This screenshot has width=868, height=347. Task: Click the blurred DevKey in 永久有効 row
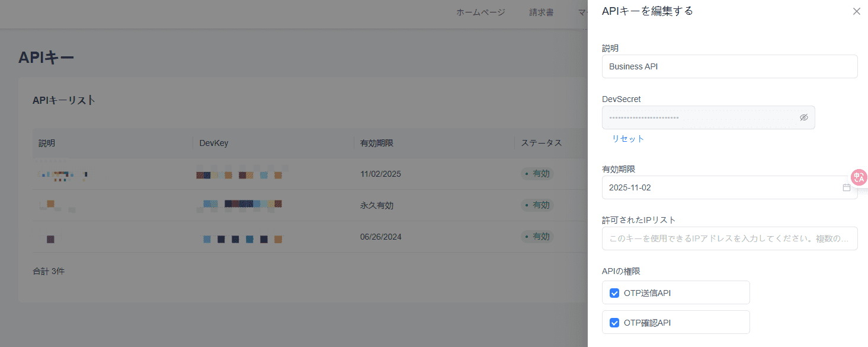point(239,204)
